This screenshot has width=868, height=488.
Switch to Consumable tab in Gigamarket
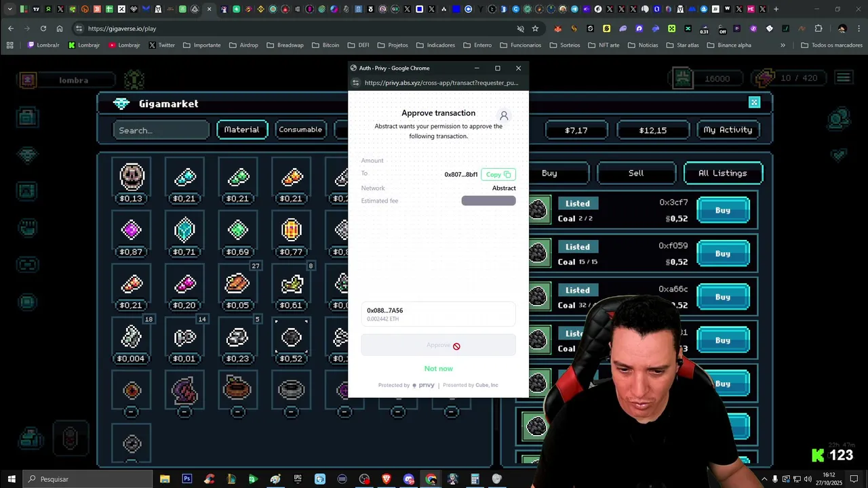pyautogui.click(x=300, y=129)
